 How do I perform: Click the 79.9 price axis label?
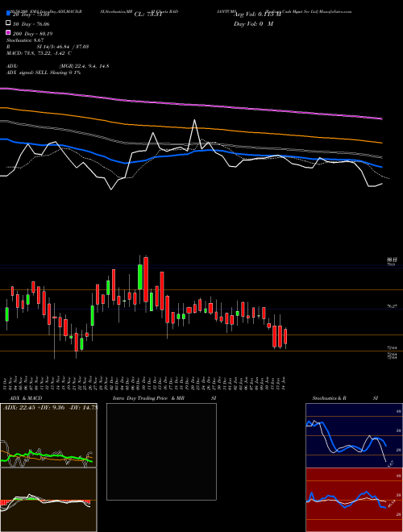tap(391, 264)
